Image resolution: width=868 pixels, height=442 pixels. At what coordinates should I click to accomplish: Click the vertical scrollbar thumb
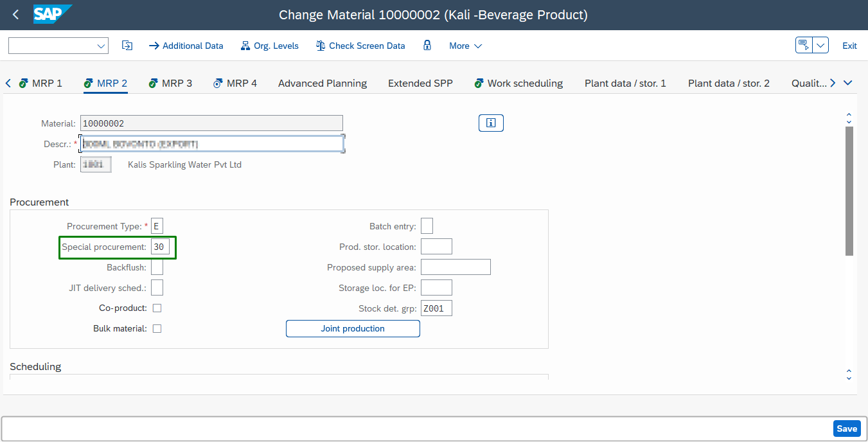click(849, 190)
